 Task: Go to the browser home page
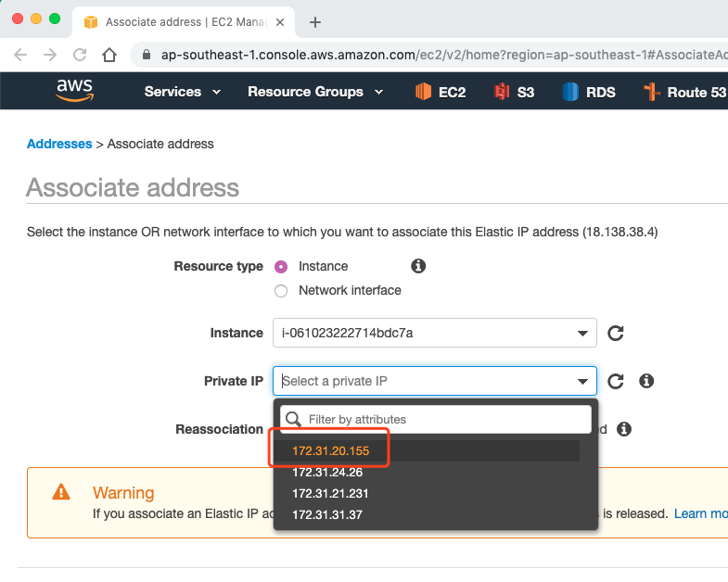[109, 55]
